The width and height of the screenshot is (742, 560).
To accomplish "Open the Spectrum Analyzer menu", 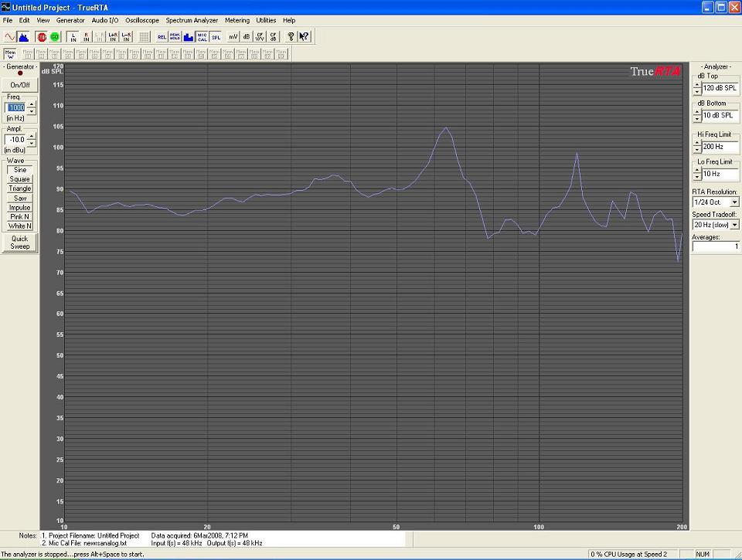I will (x=192, y=20).
